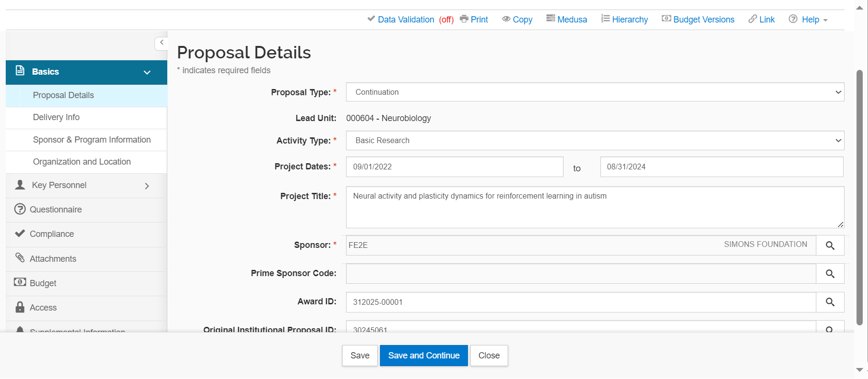Click the Hierarchy list icon
This screenshot has width=868, height=379.
(606, 18)
